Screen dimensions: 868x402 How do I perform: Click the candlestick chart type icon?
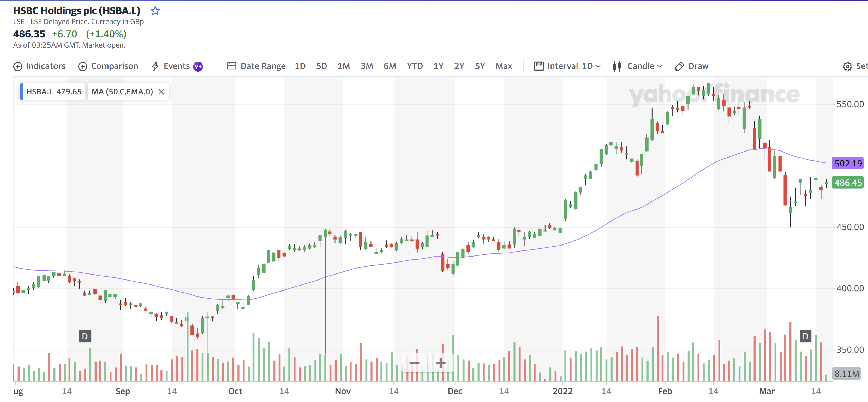pos(617,66)
